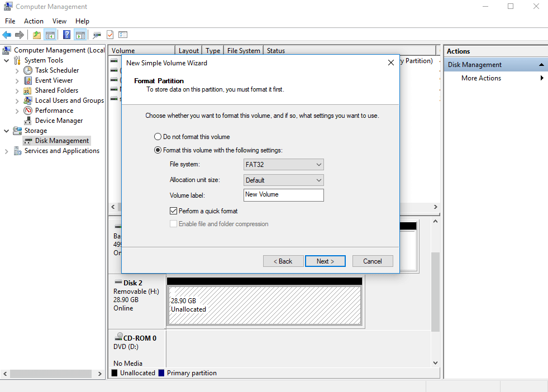Toggle Show/Hide Console Tree toolbar icon
Screen dimensions: 548x392
pos(50,35)
